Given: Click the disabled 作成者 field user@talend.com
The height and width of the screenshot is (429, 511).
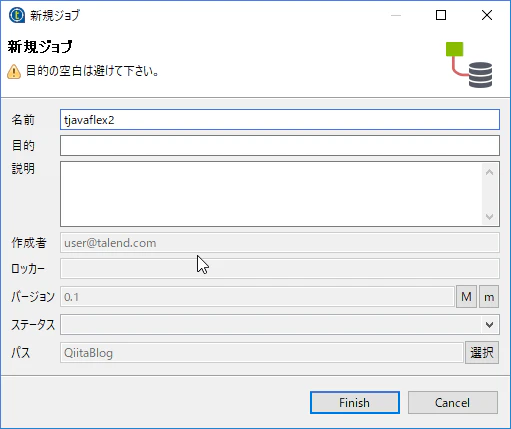Looking at the screenshot, I should 280,243.
